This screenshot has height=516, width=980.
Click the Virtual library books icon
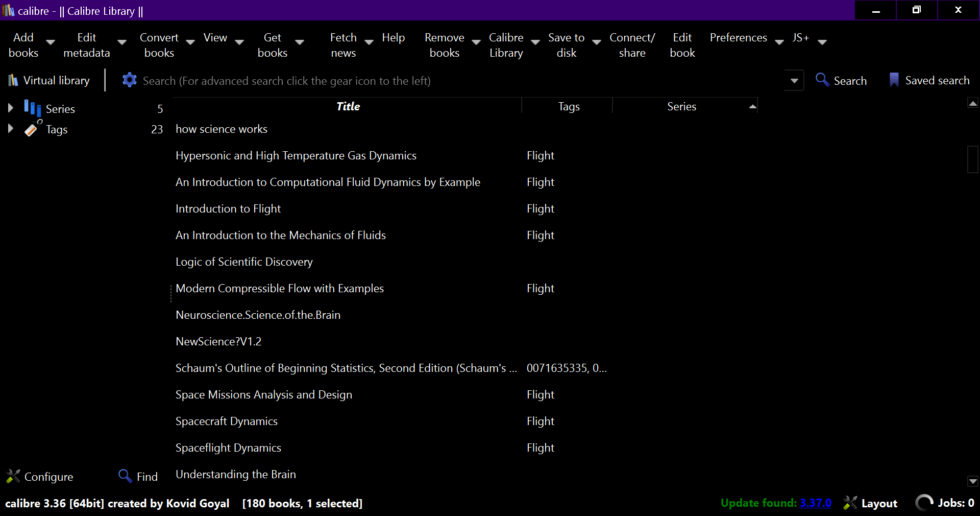[x=13, y=80]
